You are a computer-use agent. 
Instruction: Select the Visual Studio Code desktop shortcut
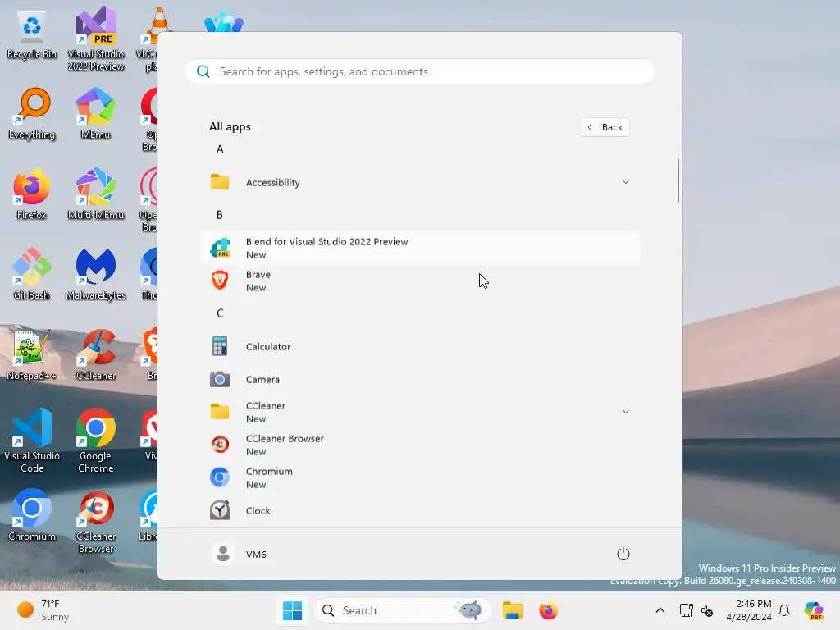(32, 441)
